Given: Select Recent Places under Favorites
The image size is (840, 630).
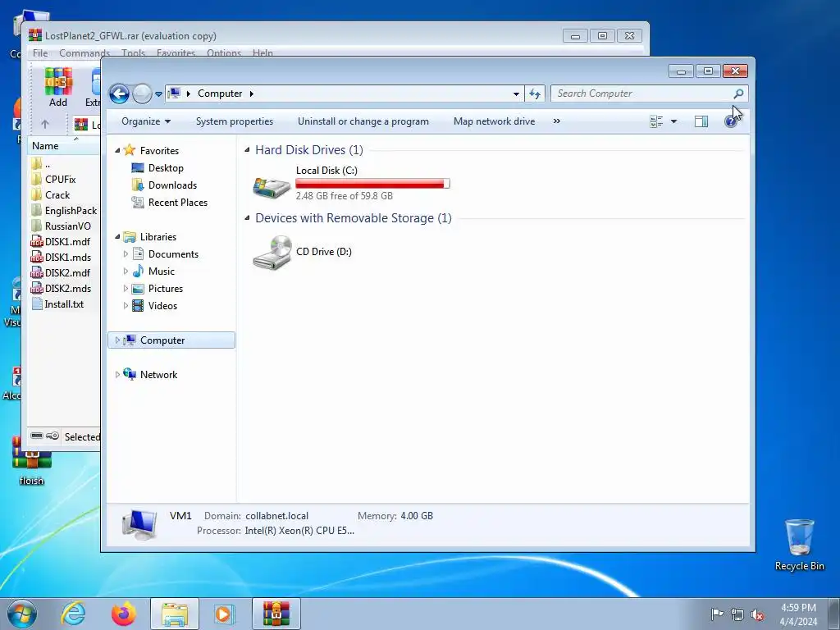Looking at the screenshot, I should (177, 203).
